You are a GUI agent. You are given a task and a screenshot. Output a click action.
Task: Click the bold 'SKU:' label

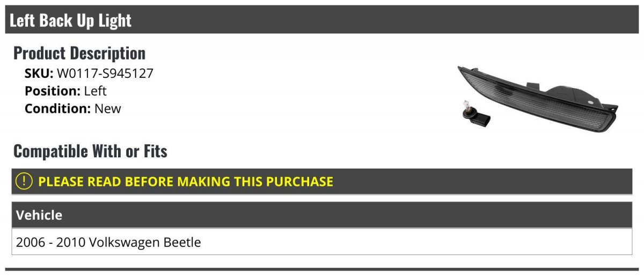(x=39, y=74)
